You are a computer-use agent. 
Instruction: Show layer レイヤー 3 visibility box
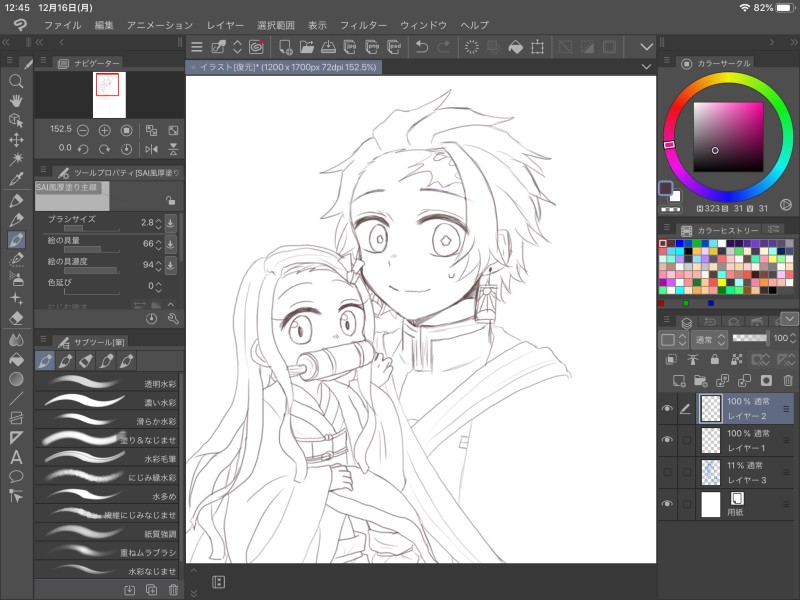pos(667,472)
